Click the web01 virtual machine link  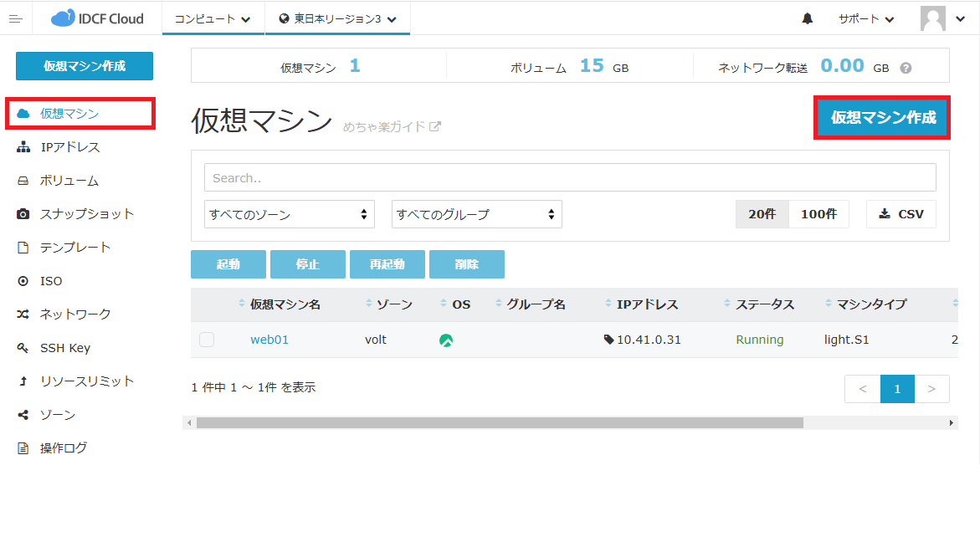269,340
